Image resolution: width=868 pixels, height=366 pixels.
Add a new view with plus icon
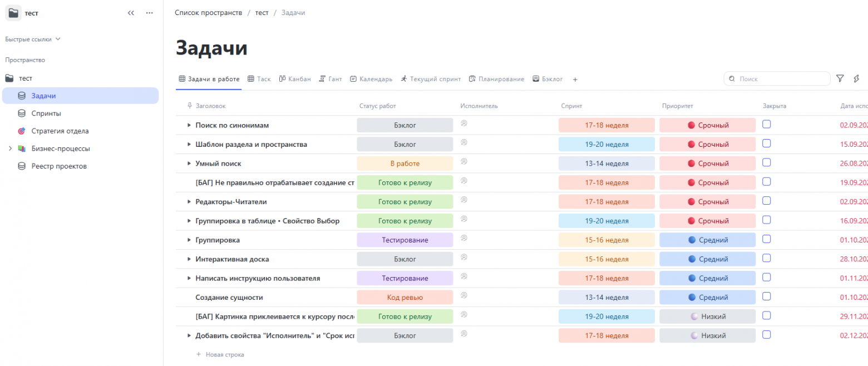click(575, 80)
